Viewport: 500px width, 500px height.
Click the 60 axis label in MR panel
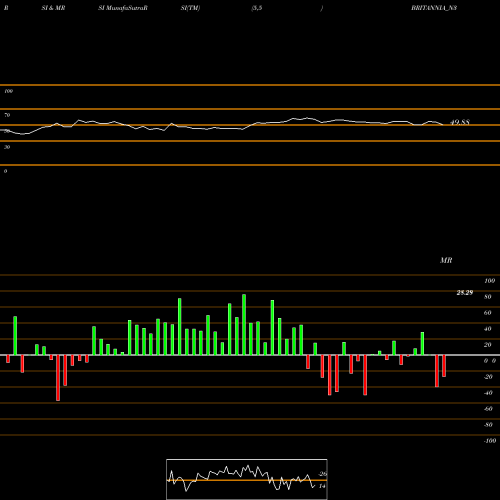[488, 313]
